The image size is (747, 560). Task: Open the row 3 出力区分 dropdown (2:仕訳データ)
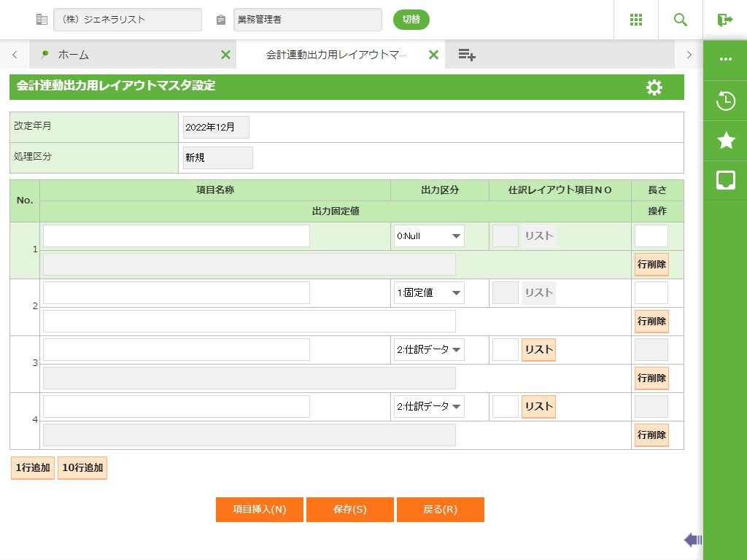[x=429, y=349]
